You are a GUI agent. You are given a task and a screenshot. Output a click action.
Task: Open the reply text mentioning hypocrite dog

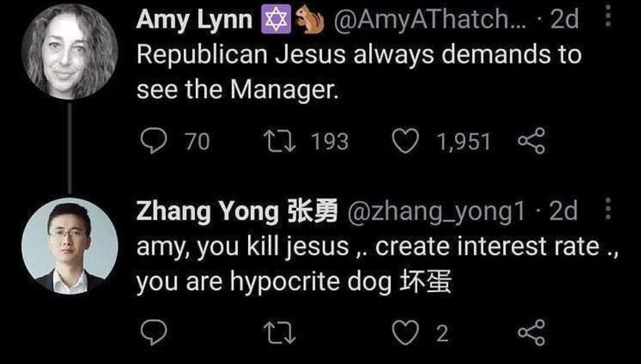(x=376, y=264)
